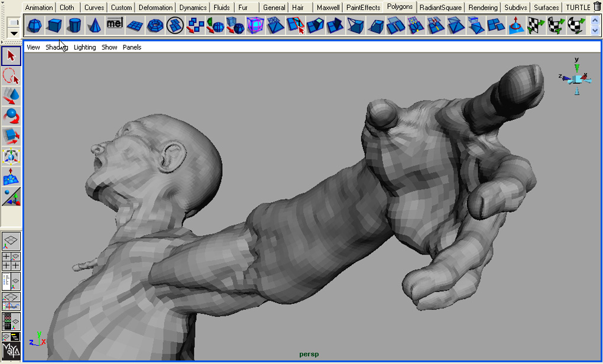Open the Panels menu
The image size is (603, 364).
coord(132,47)
